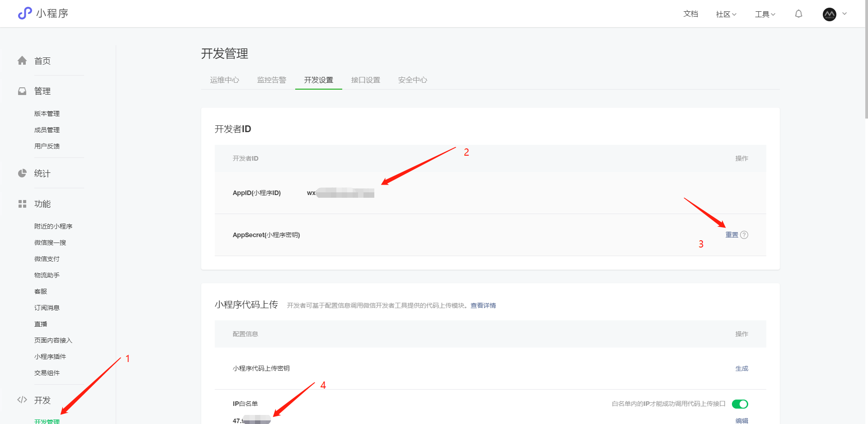The width and height of the screenshot is (868, 424).
Task: Click 生成 for upload key
Action: pyautogui.click(x=742, y=368)
